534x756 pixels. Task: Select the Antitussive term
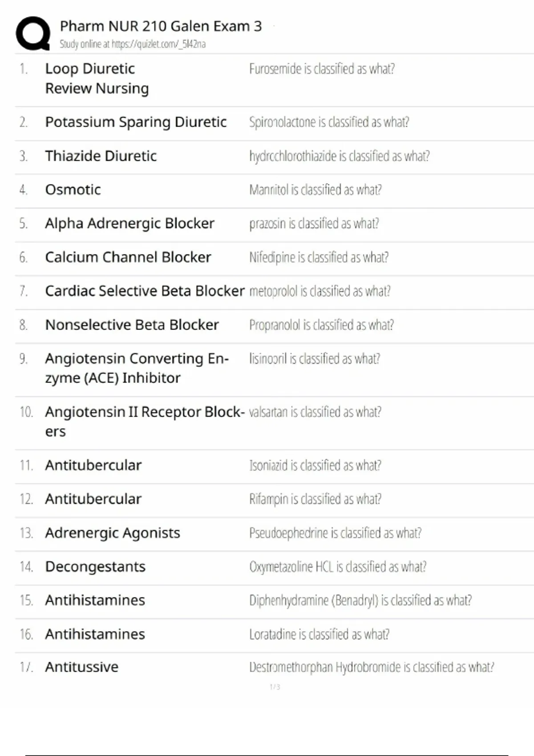(82, 667)
